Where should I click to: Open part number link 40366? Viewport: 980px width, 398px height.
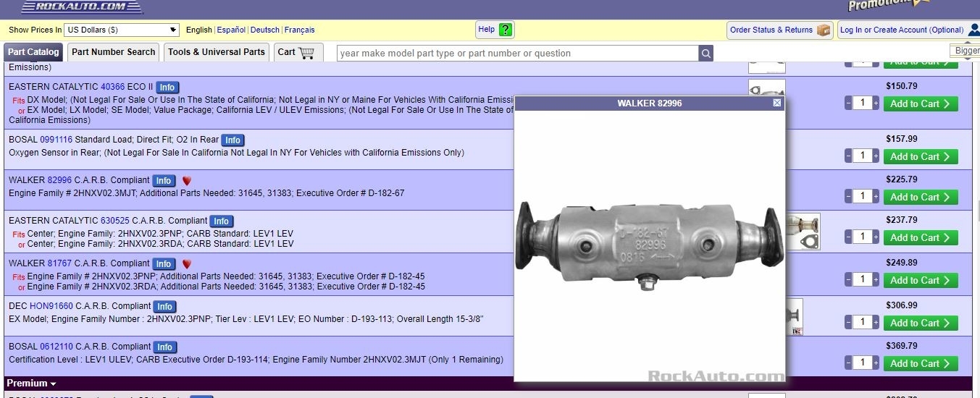112,87
